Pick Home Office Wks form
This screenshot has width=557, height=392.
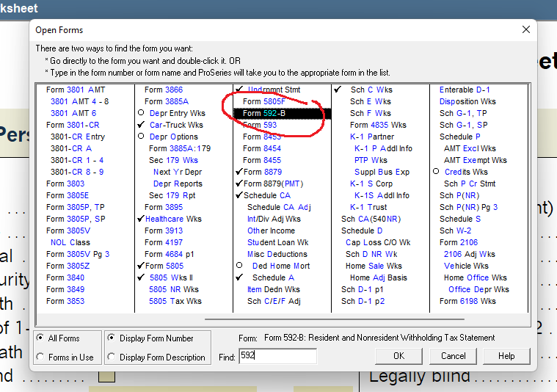coord(475,277)
